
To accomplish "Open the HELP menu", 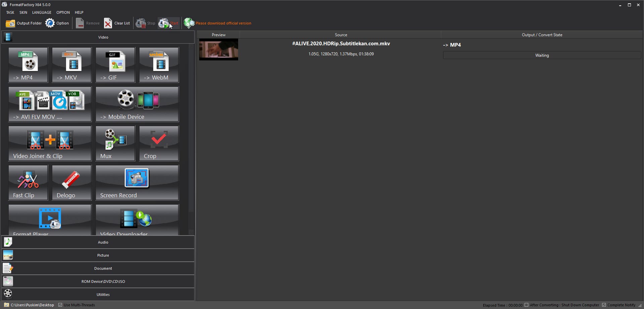I will click(x=79, y=12).
